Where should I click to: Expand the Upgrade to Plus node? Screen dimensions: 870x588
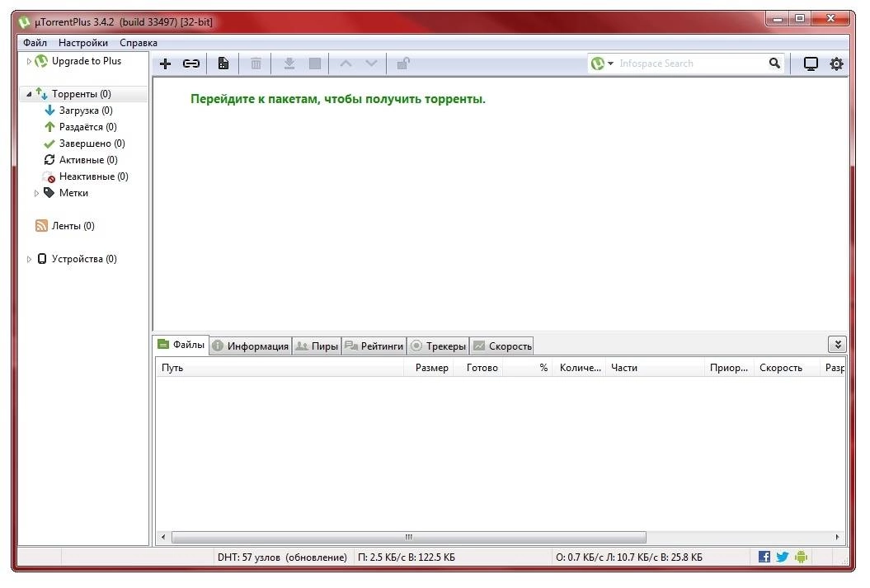(x=29, y=61)
